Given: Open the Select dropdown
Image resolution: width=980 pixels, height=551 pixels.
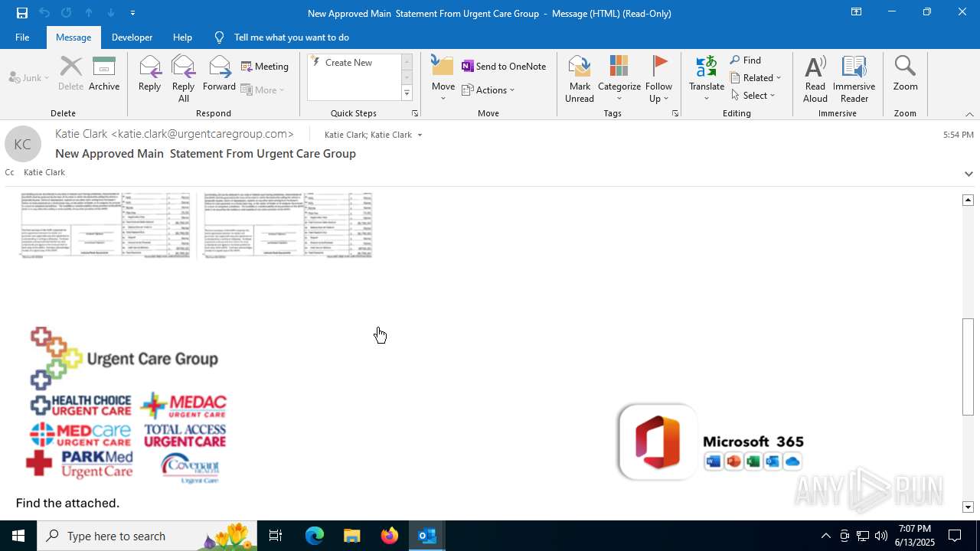Looking at the screenshot, I should (753, 96).
